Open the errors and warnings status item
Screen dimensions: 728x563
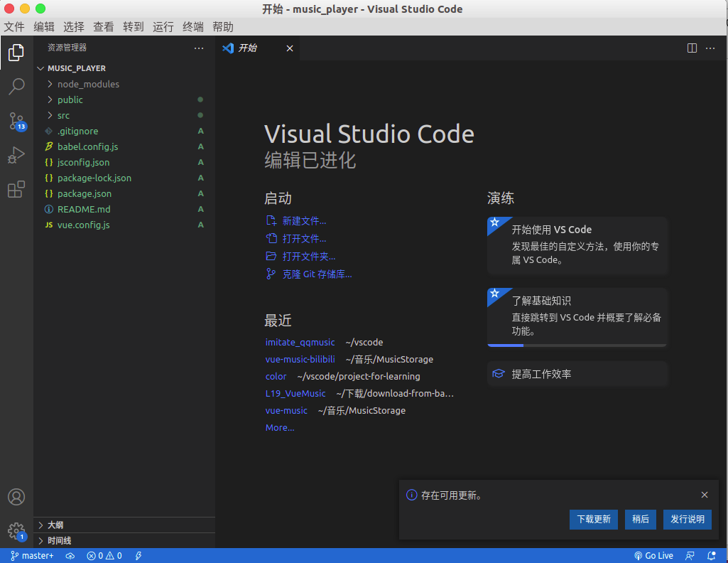point(104,556)
